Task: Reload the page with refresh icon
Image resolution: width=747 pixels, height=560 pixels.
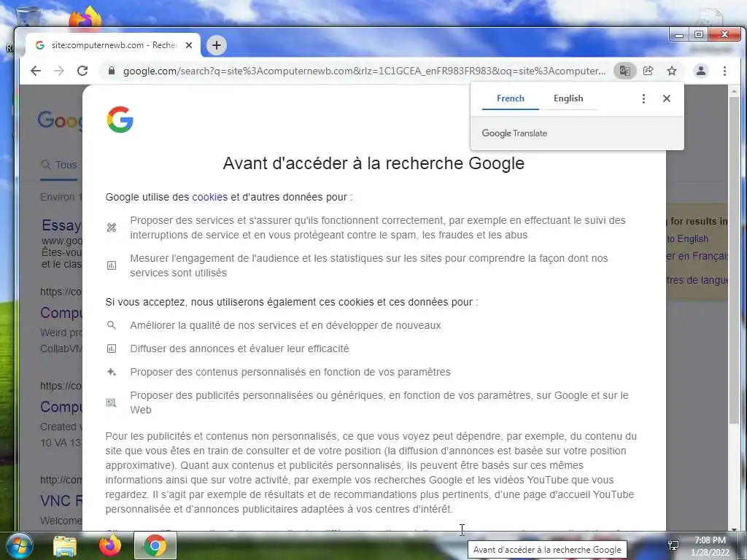Action: (x=82, y=71)
